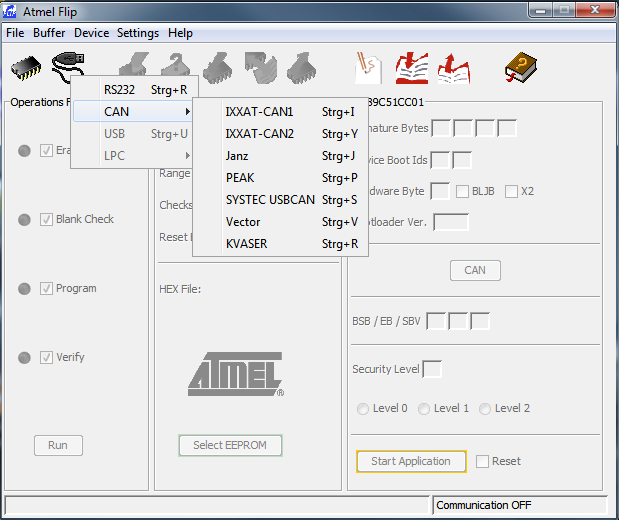
Task: Click the Edit Buffer page icon
Action: [x=368, y=68]
